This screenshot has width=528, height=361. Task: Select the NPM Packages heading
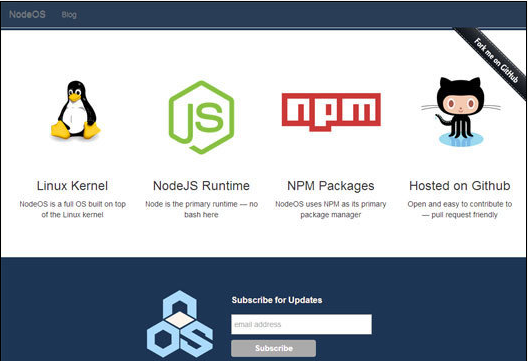(x=331, y=186)
